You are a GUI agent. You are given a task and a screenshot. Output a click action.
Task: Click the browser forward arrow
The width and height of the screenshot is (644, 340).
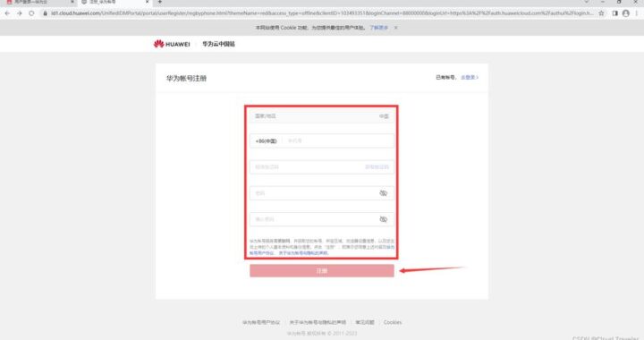(x=20, y=13)
